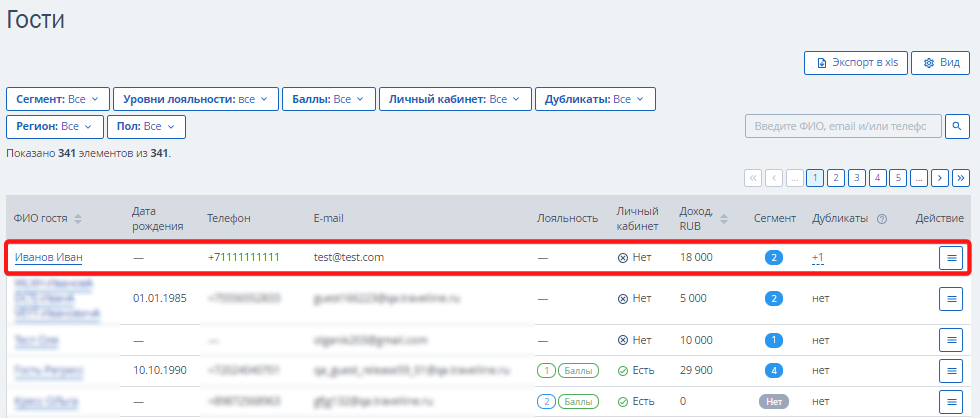Open the Сегмент filter dropdown
The width and height of the screenshot is (980, 418).
tap(58, 99)
